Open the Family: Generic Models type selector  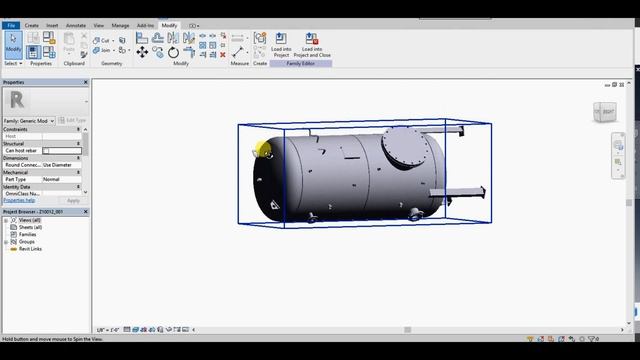click(x=29, y=121)
